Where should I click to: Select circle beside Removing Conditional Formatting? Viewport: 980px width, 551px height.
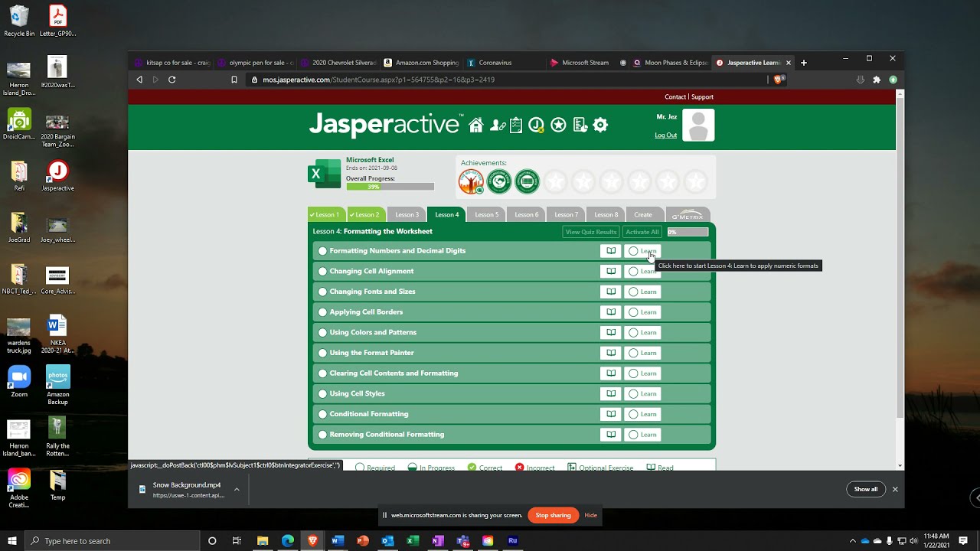point(322,435)
